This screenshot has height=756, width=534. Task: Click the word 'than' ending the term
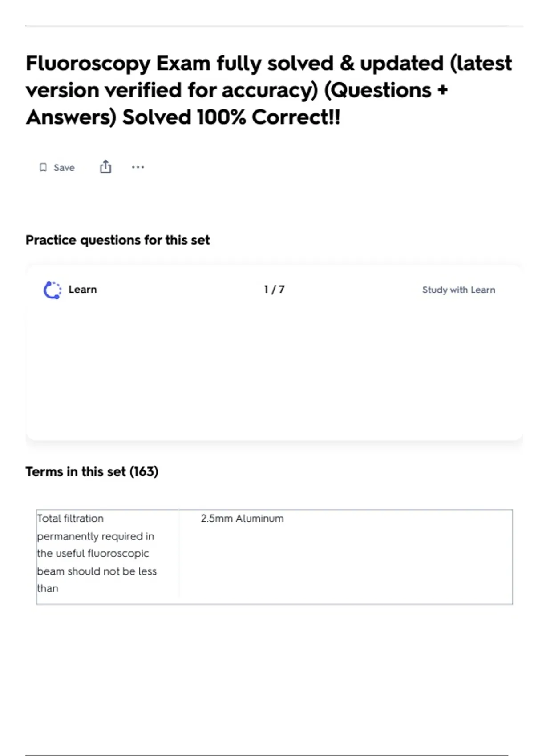pyautogui.click(x=48, y=588)
